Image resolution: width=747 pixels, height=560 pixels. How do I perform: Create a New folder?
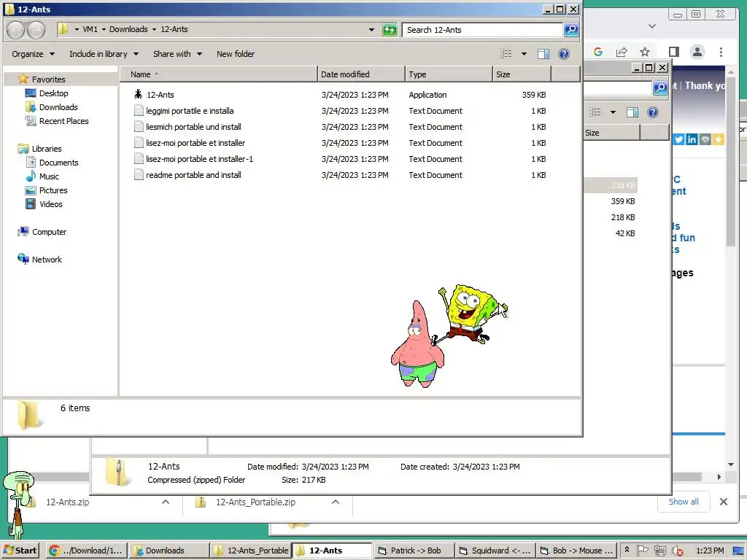236,54
